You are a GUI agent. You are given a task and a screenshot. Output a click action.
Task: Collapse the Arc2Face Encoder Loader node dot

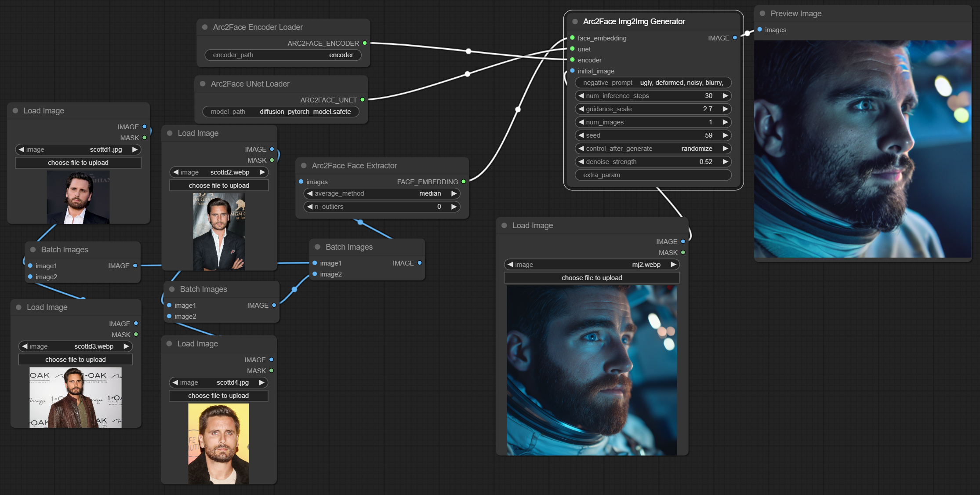pos(205,27)
